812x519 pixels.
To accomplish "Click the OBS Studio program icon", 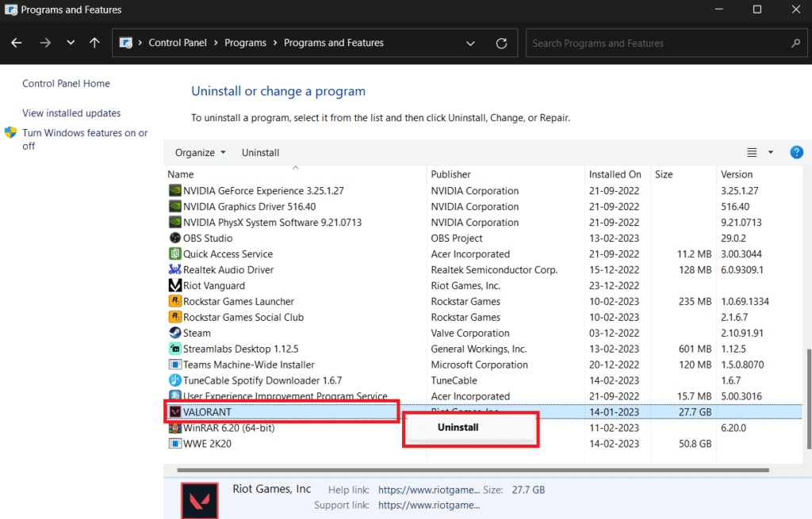I will click(174, 238).
